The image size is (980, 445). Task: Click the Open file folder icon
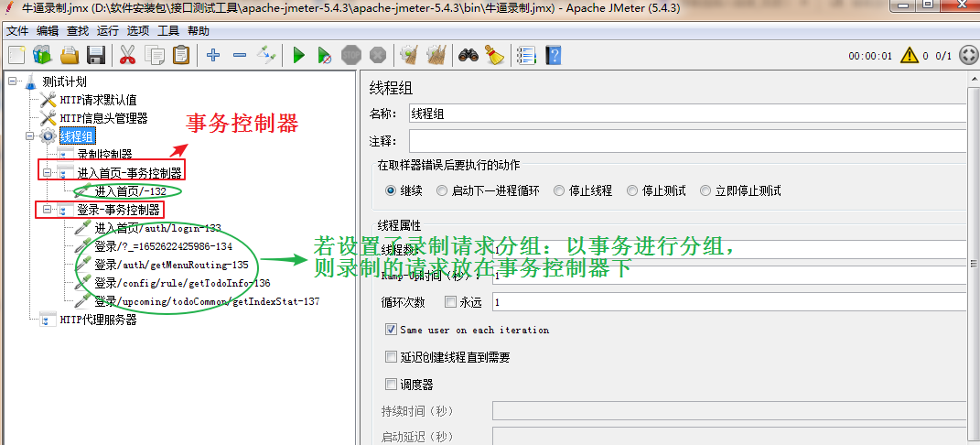tap(70, 55)
